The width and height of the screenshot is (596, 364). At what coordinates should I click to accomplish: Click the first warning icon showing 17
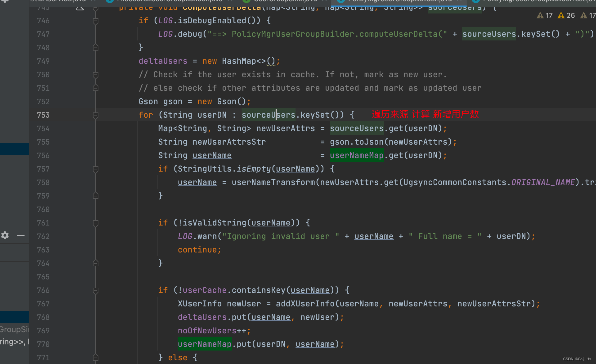click(544, 15)
